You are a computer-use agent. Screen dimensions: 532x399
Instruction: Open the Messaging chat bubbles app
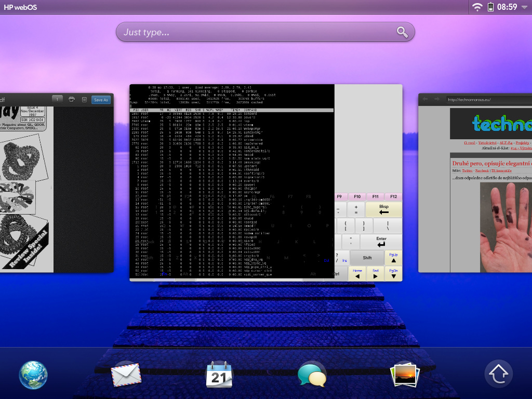312,375
